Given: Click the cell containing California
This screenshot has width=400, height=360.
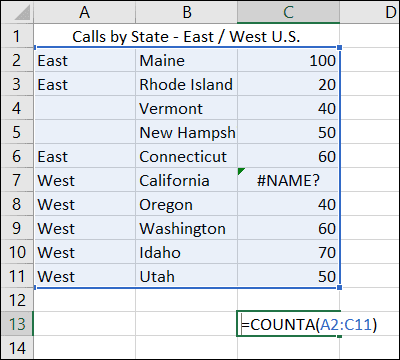Looking at the screenshot, I should click(187, 180).
